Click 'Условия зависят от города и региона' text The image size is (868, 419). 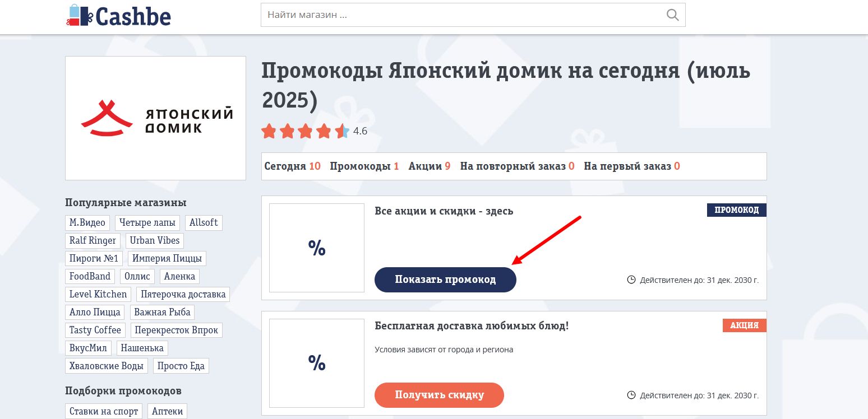coord(444,350)
